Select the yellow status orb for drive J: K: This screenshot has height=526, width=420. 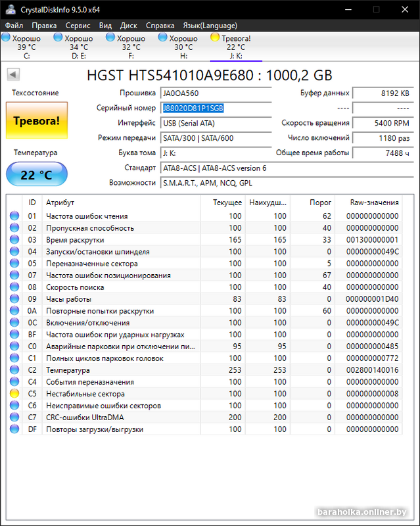coord(215,38)
